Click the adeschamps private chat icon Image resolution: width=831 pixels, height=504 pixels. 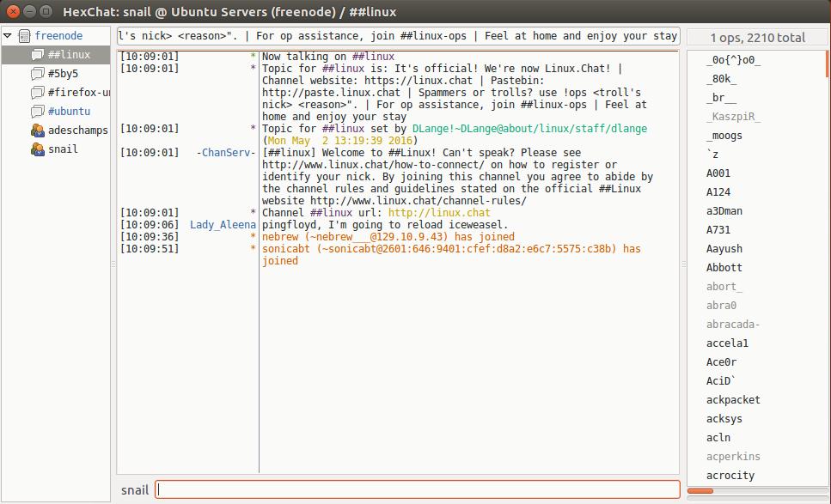pos(38,131)
